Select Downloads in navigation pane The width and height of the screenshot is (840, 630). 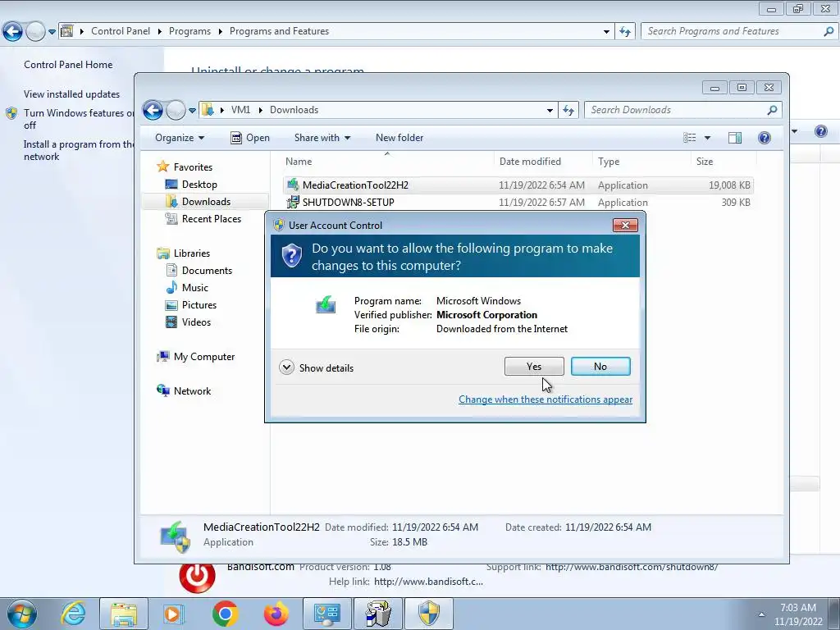coord(206,202)
